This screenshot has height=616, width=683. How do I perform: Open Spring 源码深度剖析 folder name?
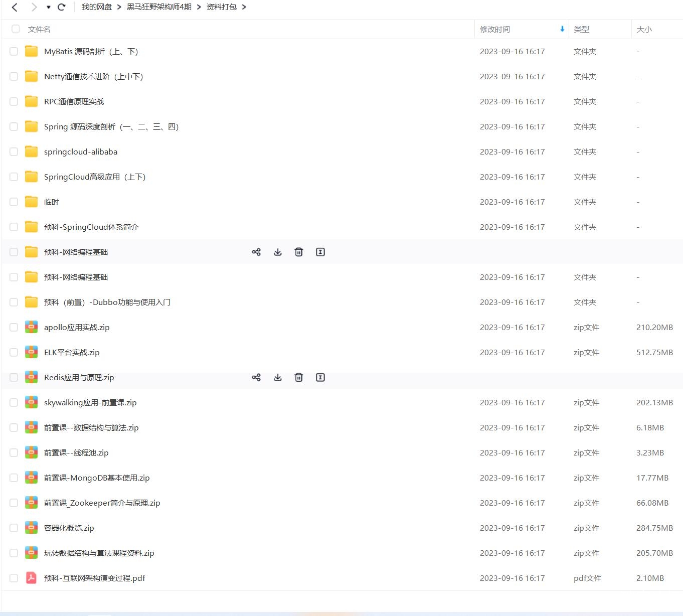tap(111, 127)
